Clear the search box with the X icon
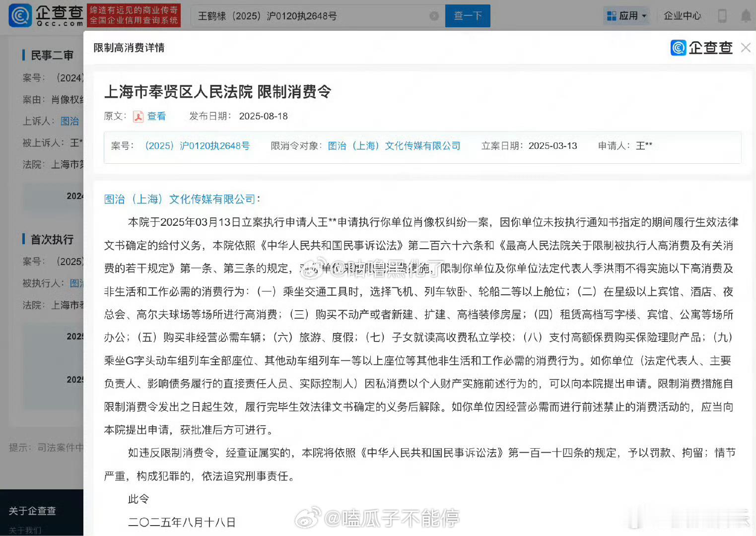The width and height of the screenshot is (756, 536). tap(434, 16)
